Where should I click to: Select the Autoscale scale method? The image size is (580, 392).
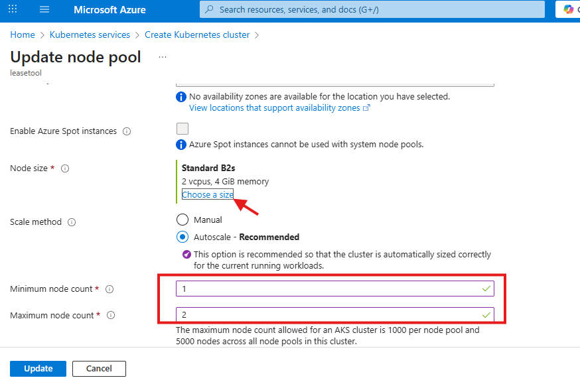(182, 237)
